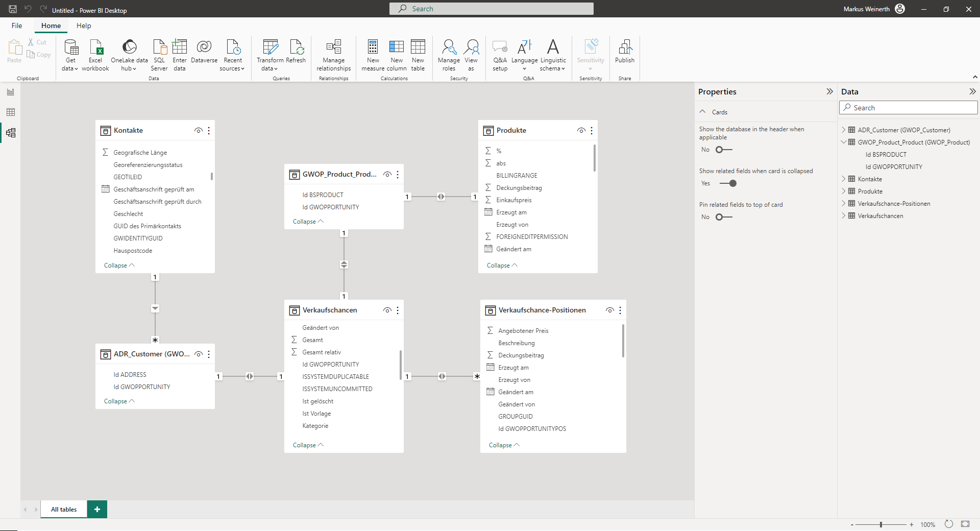Open Manage relationships dialog
This screenshot has height=531, width=980.
(334, 55)
